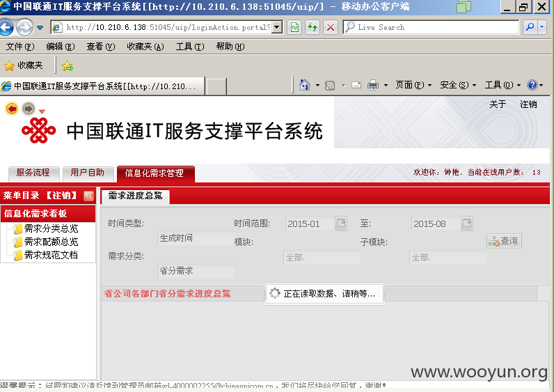The image size is (554, 392).
Task: Click the 欢迎你：钟艳 welcome text
Action: coord(436,172)
